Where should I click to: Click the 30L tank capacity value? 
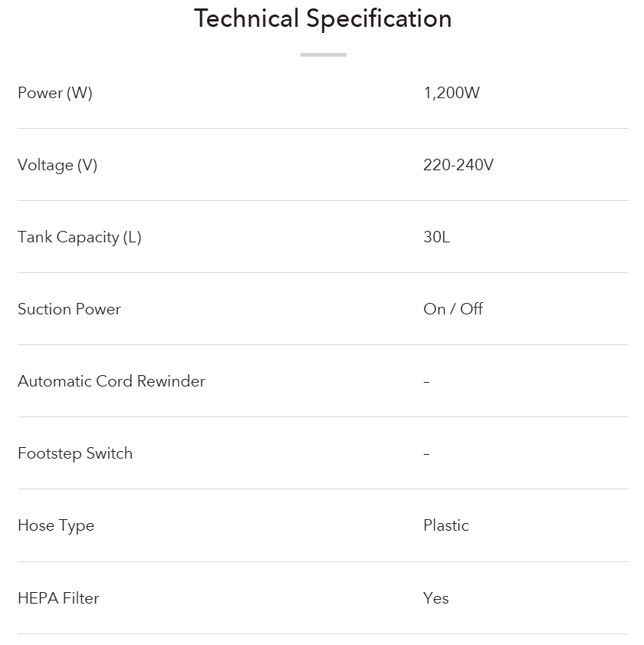(x=436, y=237)
